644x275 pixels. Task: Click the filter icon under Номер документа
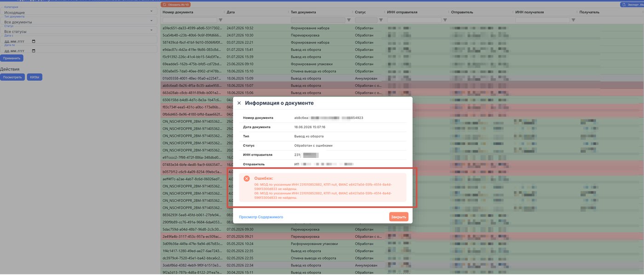click(220, 20)
